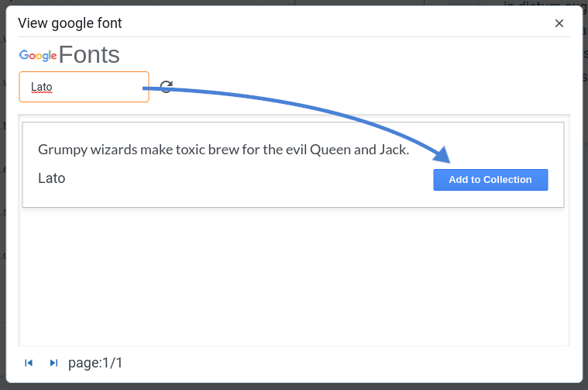Click the refresh icon beside the search box

(x=166, y=86)
